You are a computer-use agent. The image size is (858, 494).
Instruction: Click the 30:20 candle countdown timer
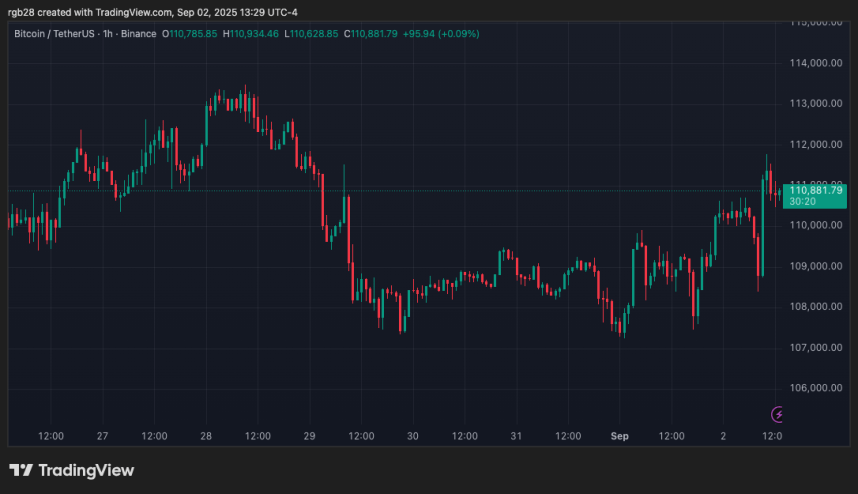pos(805,202)
